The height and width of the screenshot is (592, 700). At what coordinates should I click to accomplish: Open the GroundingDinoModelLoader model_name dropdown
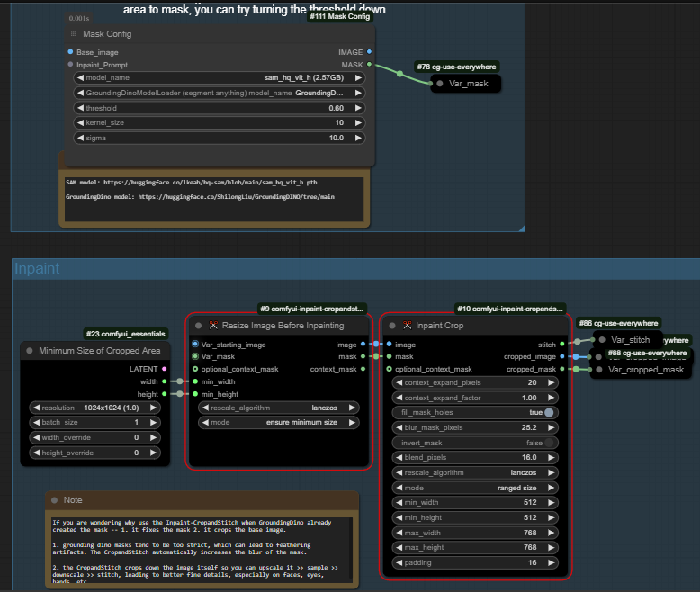(220, 93)
